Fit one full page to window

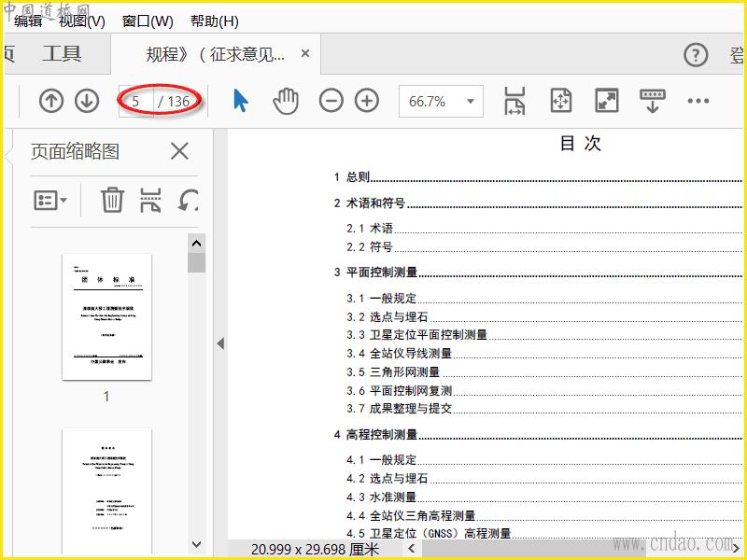[561, 101]
